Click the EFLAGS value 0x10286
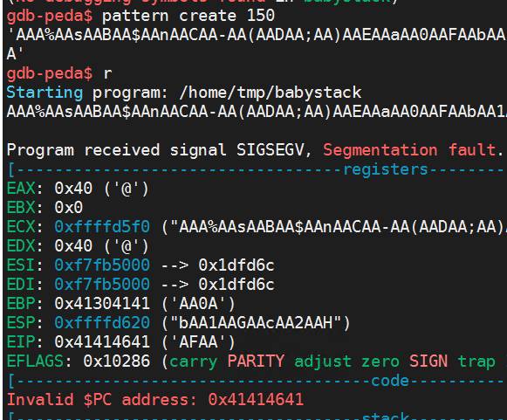This screenshot has height=420, width=507. point(117,361)
